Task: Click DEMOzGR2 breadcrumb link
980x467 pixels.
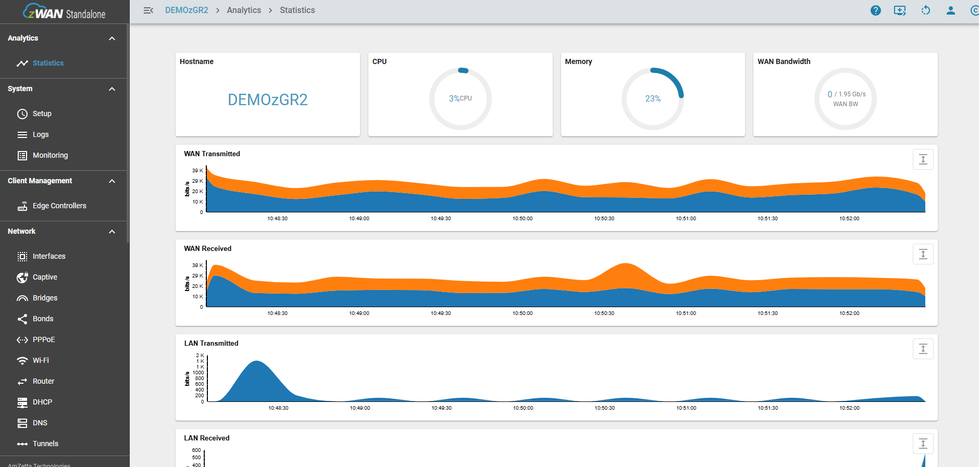Action: point(187,10)
